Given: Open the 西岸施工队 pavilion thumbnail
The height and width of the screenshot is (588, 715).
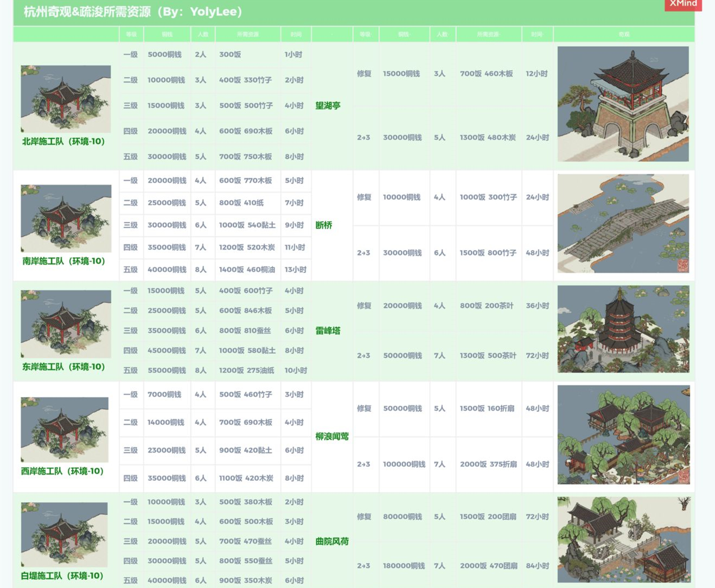Looking at the screenshot, I should point(65,429).
